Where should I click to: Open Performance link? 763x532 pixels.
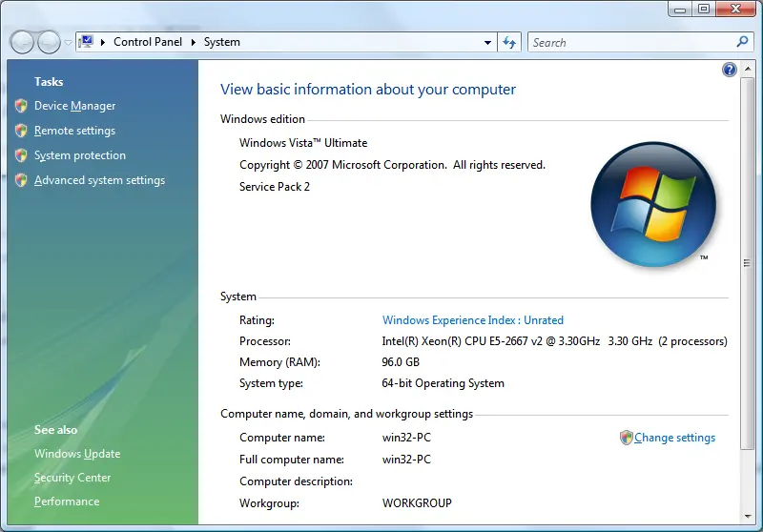(x=67, y=501)
